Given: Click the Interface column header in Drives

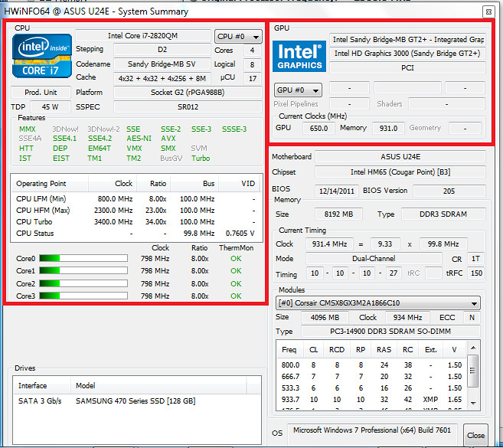Looking at the screenshot, I should [42, 386].
